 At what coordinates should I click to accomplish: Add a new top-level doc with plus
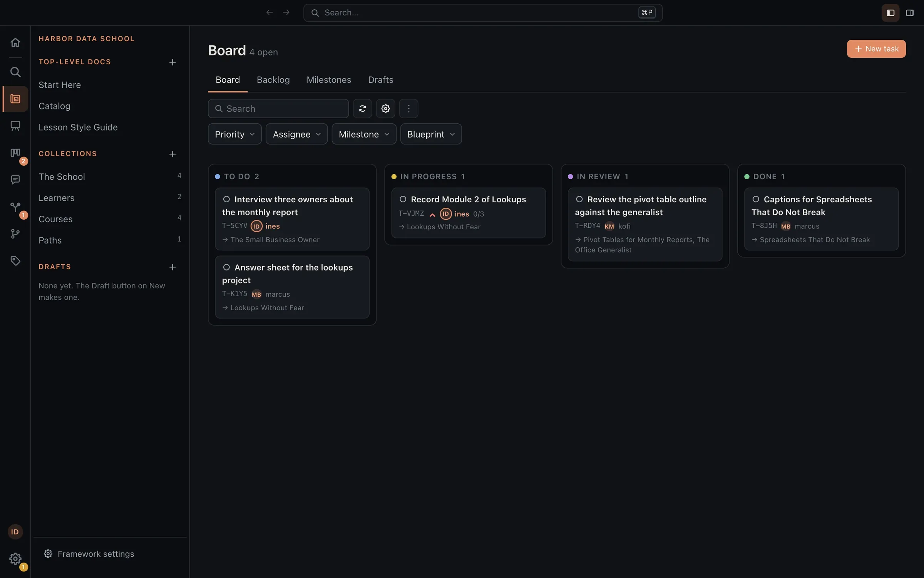172,62
